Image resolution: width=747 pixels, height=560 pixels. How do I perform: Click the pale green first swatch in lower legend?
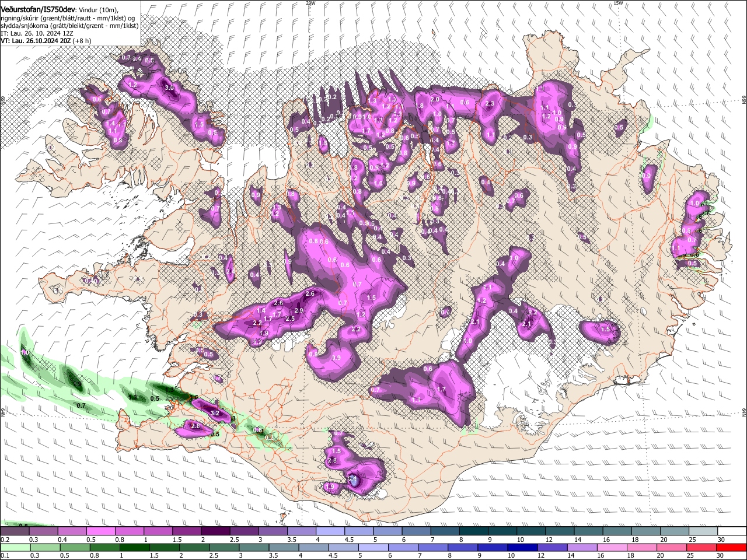click(15, 547)
